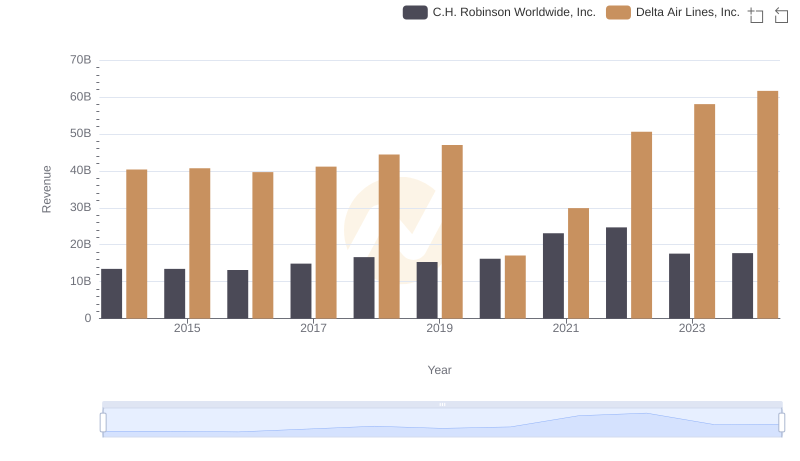Select the 2019 Delta Air Lines bar
800x461 pixels.
click(452, 232)
